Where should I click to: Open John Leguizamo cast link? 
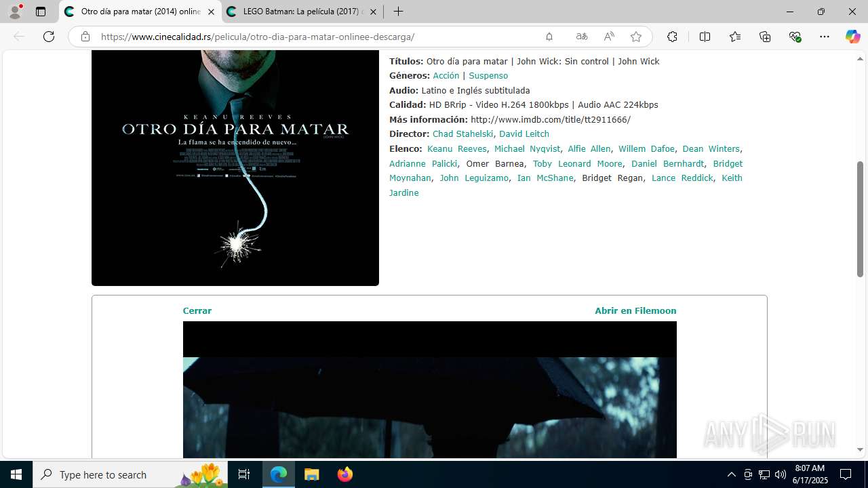coord(474,178)
